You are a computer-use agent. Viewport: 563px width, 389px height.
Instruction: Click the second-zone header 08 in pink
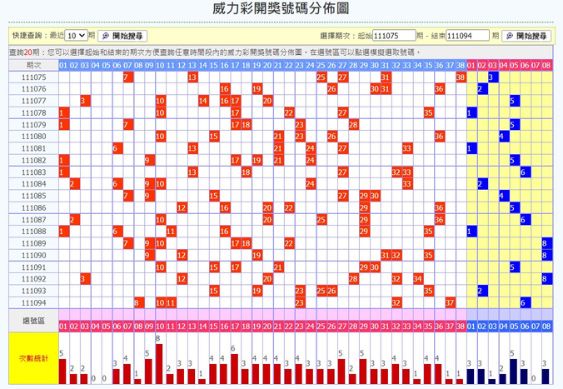coord(546,65)
